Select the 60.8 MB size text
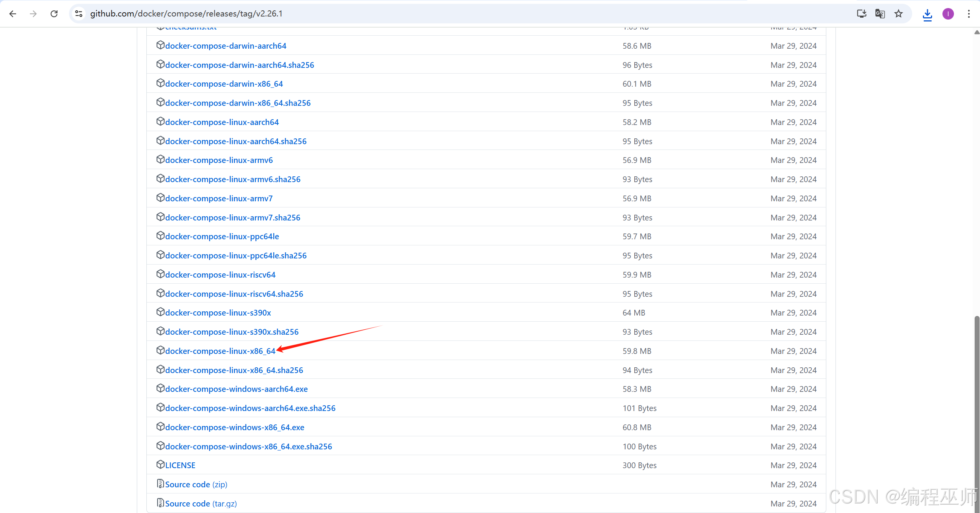Screen dimensions: 980x513 tap(637, 427)
